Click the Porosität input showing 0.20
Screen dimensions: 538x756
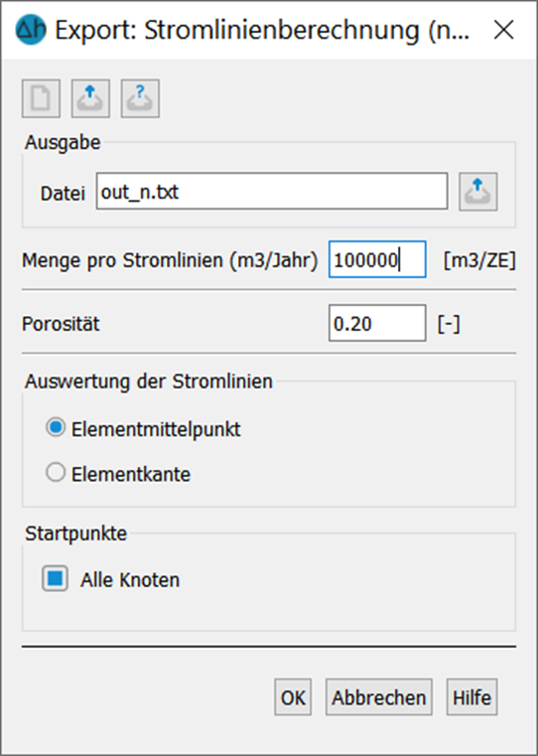(377, 323)
